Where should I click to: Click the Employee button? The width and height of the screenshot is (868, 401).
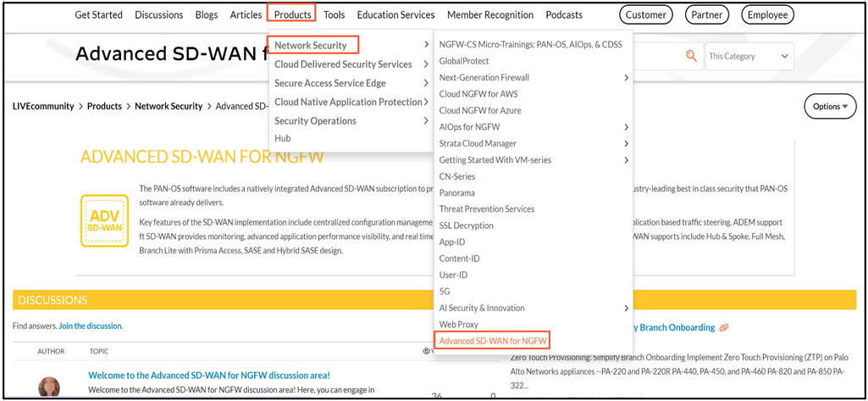coord(767,15)
